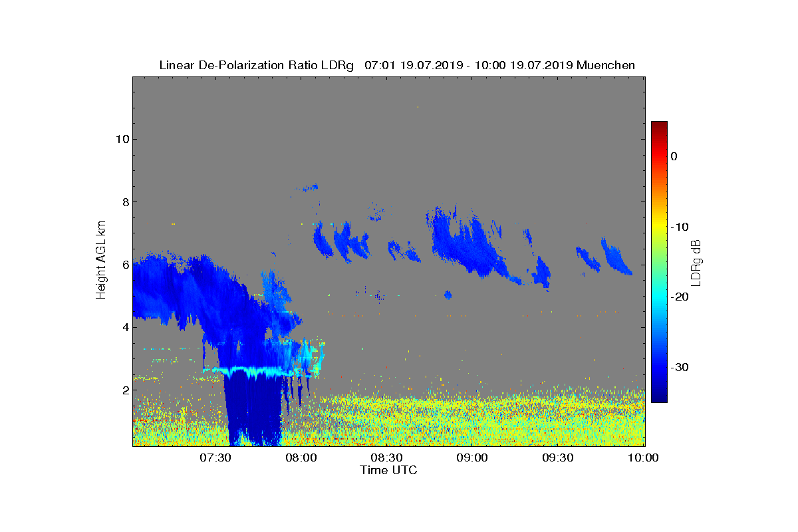Click the colorbar tick value '0'
Screen dimensions: 798x532
674,156
